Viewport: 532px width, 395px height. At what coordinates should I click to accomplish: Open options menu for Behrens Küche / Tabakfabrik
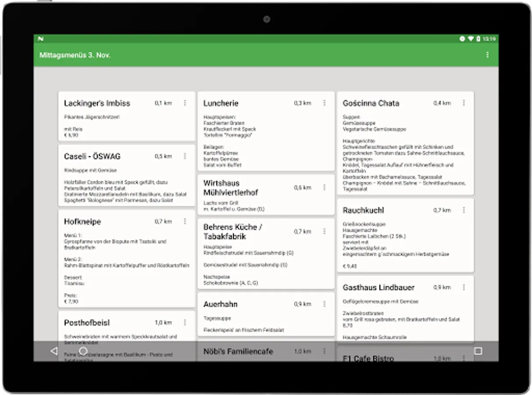[324, 231]
